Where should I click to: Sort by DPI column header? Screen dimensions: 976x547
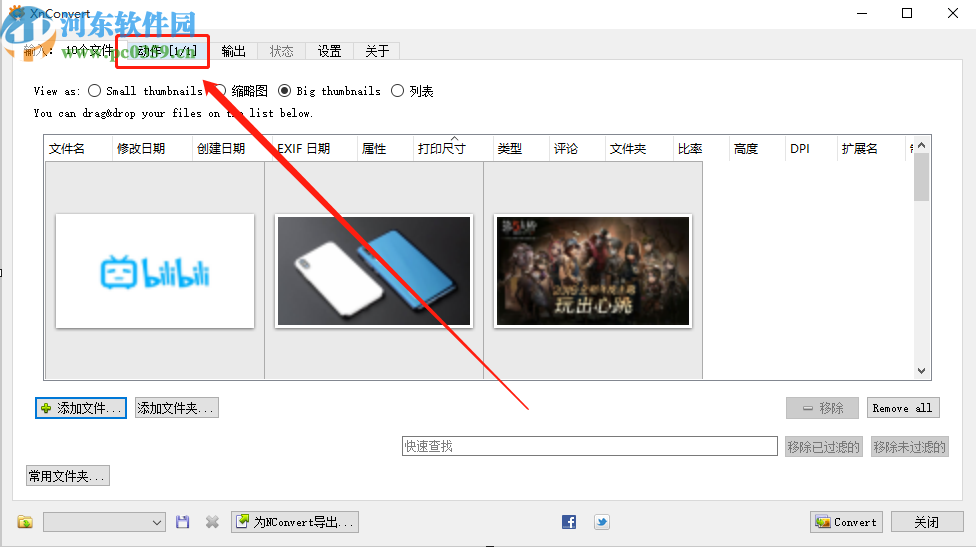(x=813, y=149)
